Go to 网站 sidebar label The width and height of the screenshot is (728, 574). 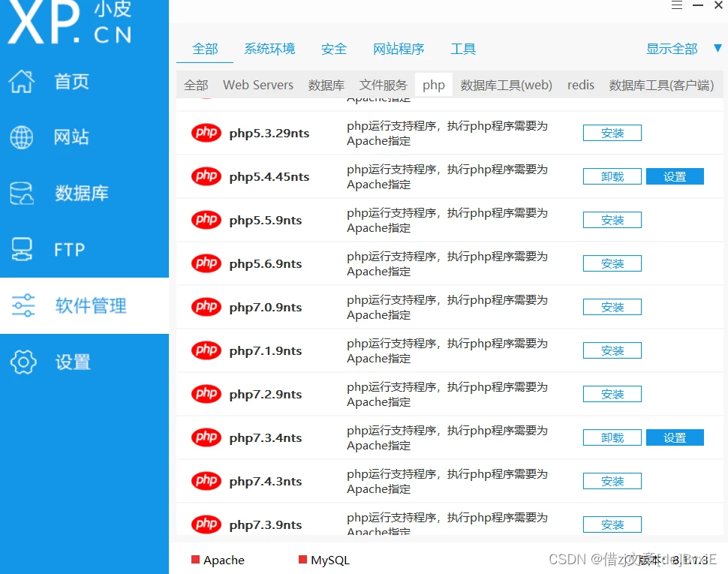71,137
